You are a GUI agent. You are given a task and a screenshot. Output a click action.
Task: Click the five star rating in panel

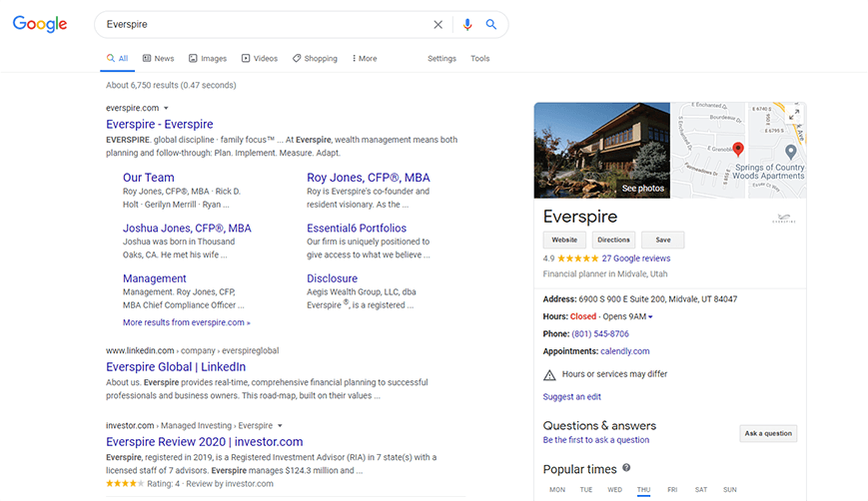[578, 258]
